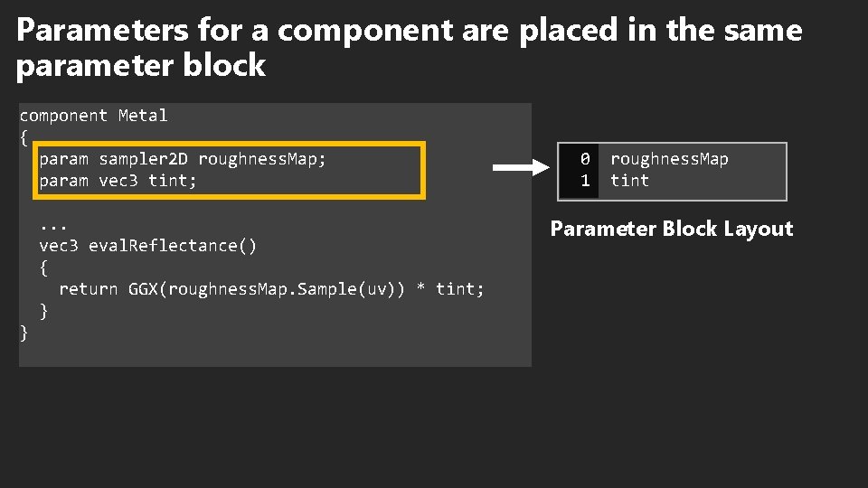868x488 pixels.
Task: Click the "vec3 eval.Reflectance()" function declaration
Action: [147, 246]
